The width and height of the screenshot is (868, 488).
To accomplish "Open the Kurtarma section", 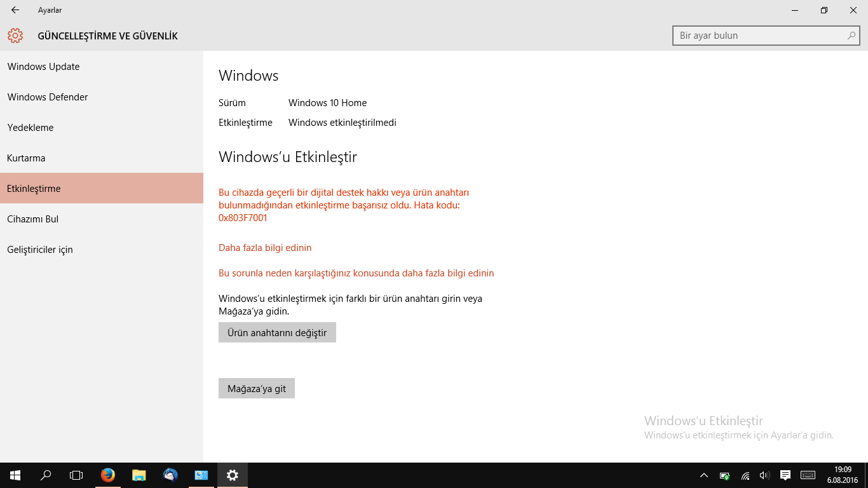I will pyautogui.click(x=102, y=158).
